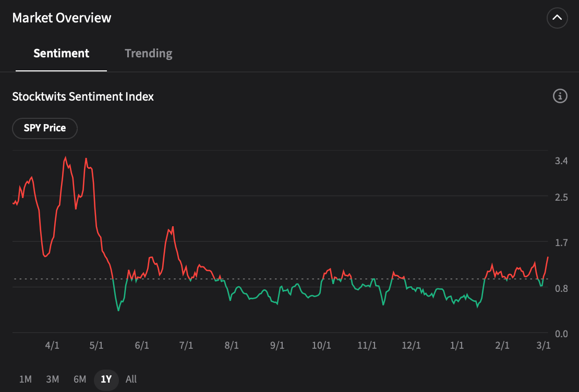579x392 pixels.
Task: Click the 0.0 value on the y-axis
Action: (561, 334)
